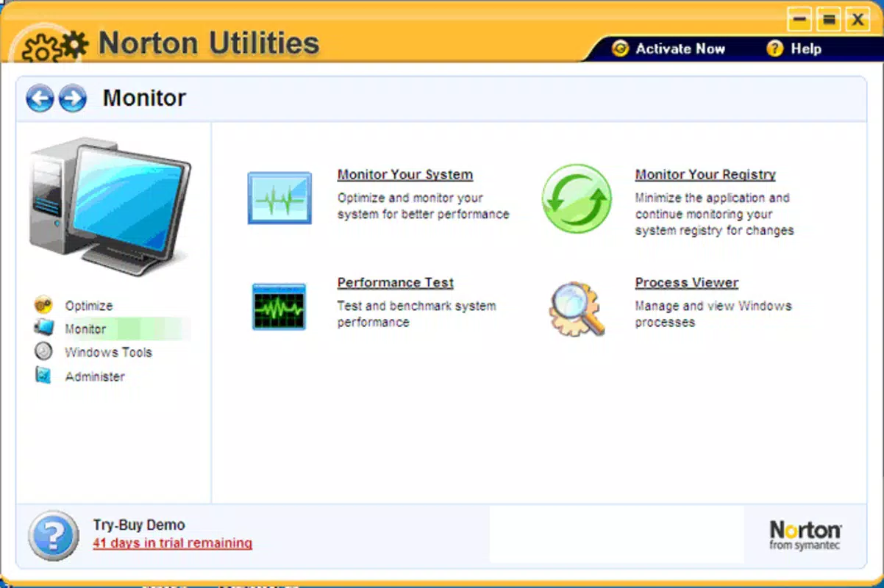Open the Monitor Your System heartbeat icon
This screenshot has width=884, height=588.
point(279,198)
